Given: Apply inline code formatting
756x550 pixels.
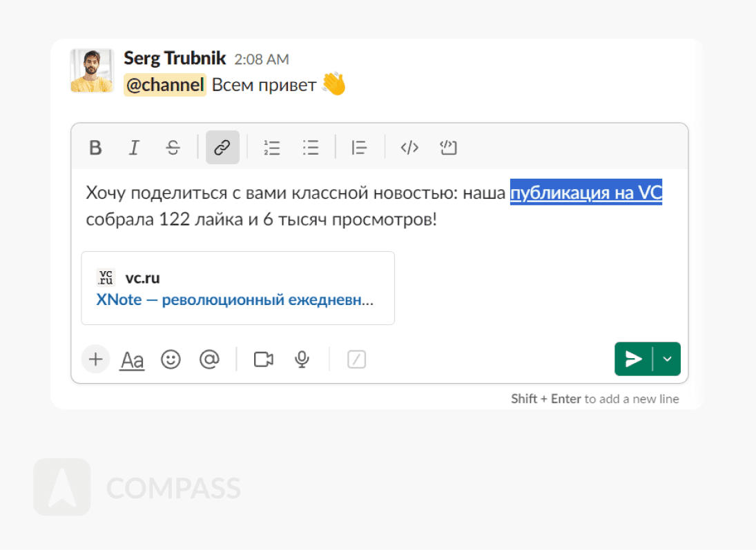Looking at the screenshot, I should (x=409, y=147).
